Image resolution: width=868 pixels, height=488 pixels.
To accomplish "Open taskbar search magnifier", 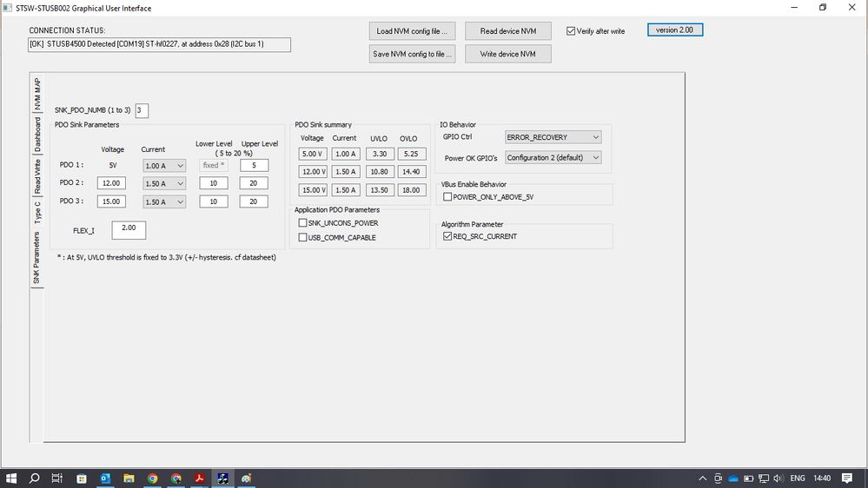I will pos(35,478).
